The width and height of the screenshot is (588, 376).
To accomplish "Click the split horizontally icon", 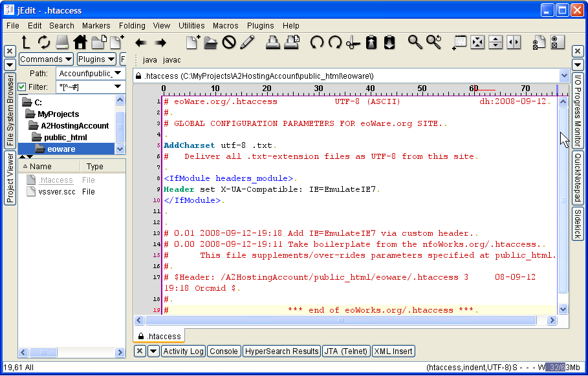I will [495, 43].
